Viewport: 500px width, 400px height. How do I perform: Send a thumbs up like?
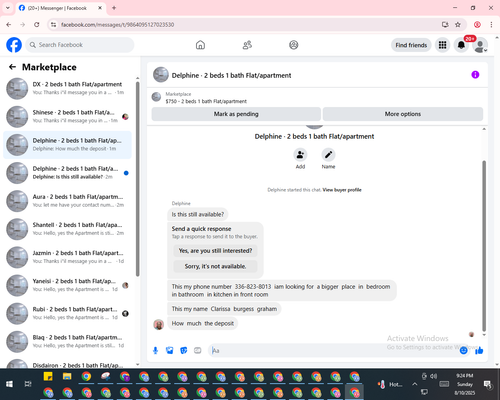(x=479, y=350)
